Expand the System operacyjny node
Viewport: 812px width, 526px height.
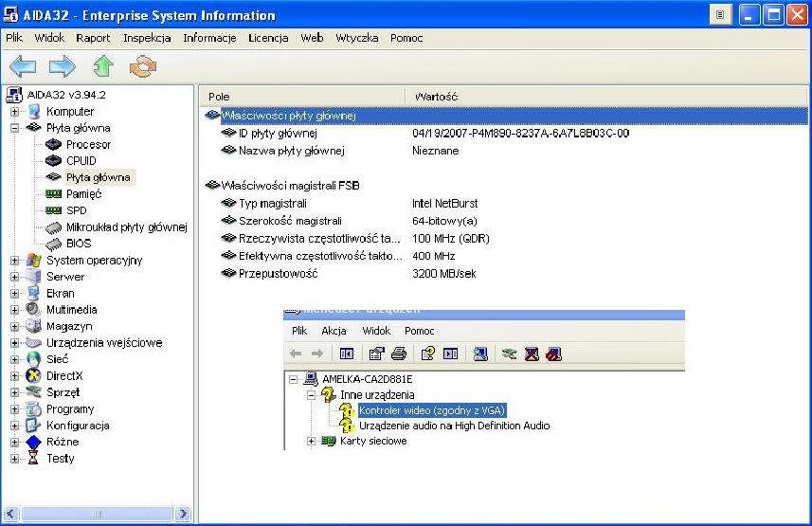pos(14,260)
